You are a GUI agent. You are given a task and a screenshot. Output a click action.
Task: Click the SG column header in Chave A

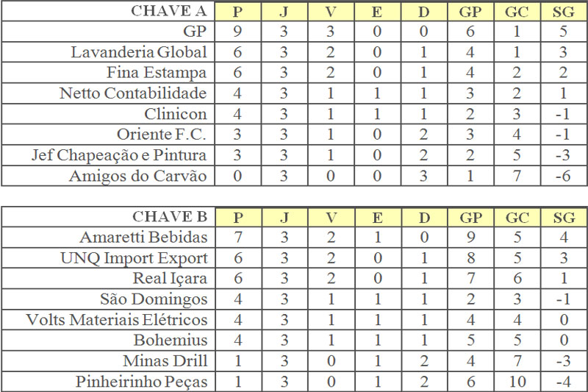(562, 11)
